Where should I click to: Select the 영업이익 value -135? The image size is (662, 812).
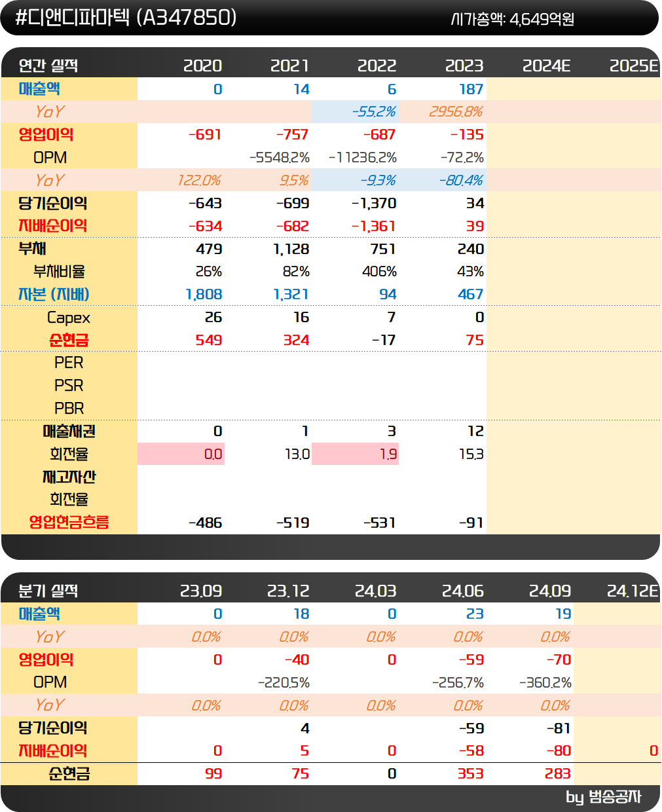click(467, 135)
